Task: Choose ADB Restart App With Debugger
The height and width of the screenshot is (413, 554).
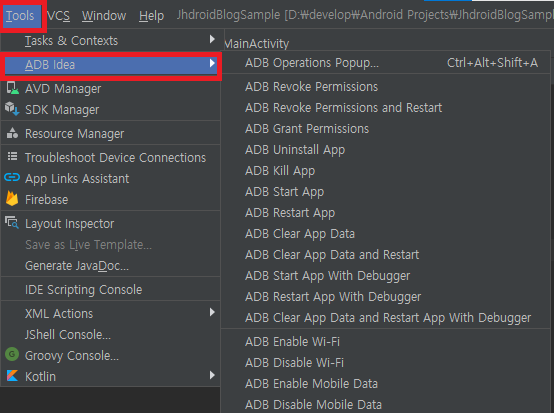Action: click(385, 296)
